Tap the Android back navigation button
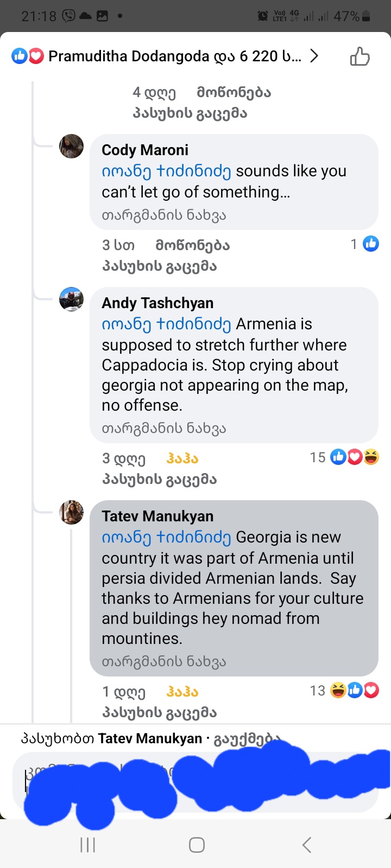Screen dimensions: 391x868 (x=307, y=845)
